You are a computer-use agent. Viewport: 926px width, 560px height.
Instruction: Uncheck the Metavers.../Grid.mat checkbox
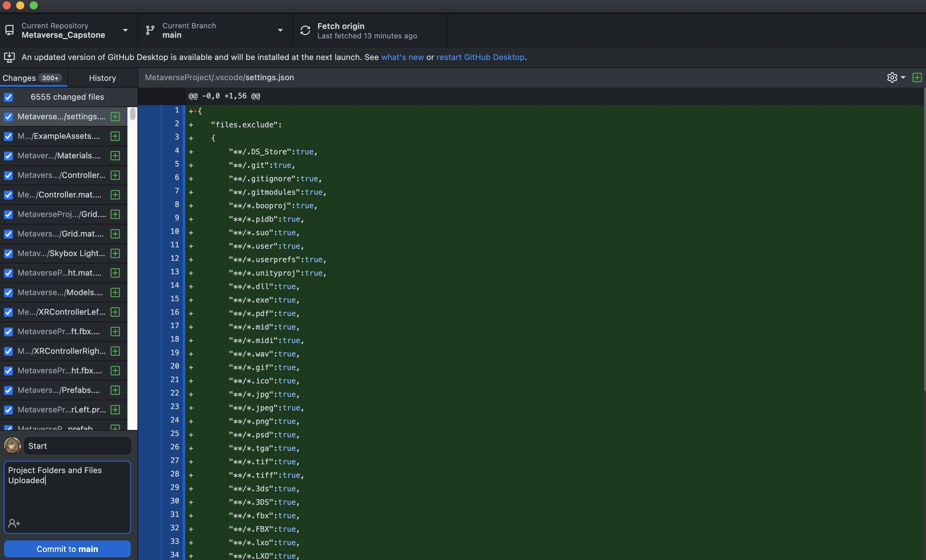click(x=8, y=234)
